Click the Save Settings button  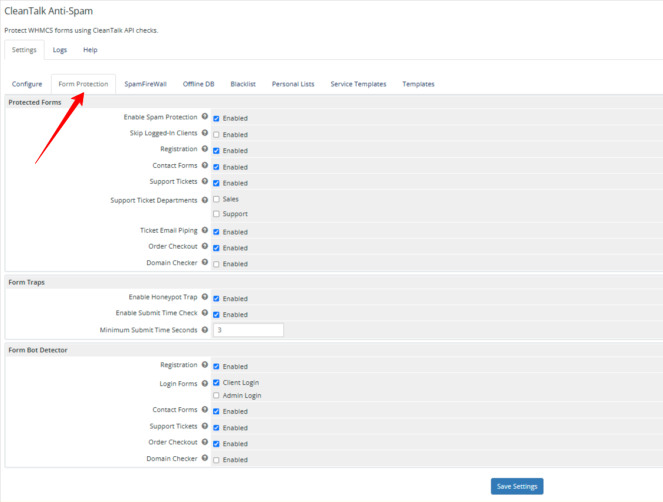tap(517, 486)
